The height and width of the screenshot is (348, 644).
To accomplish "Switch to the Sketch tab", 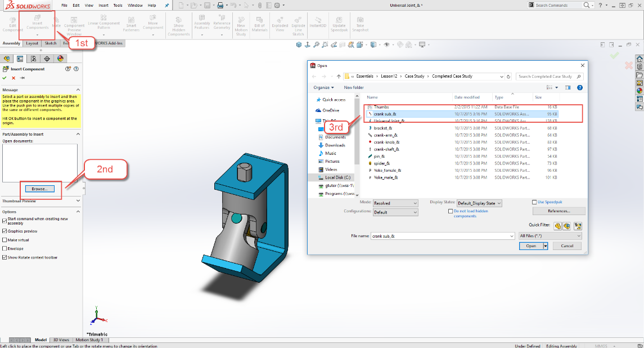I will pos(51,43).
